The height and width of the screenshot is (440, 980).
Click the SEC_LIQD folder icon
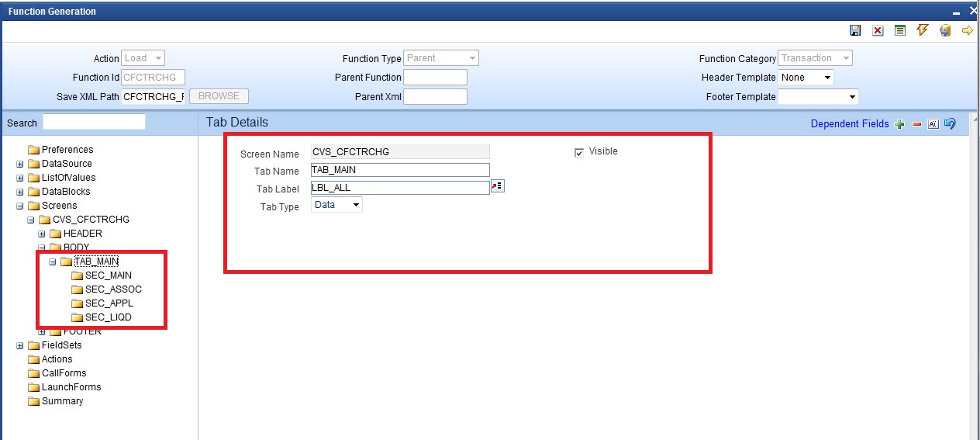(x=77, y=317)
